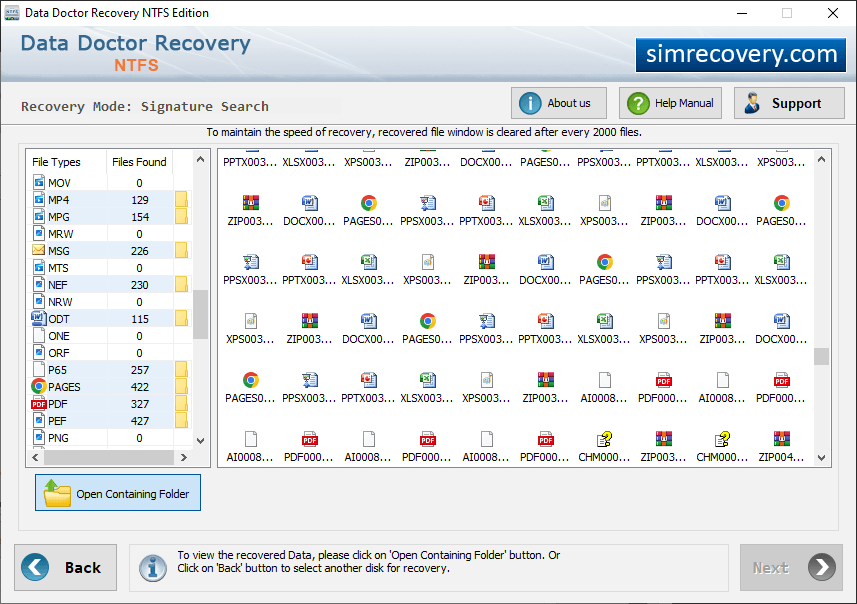This screenshot has height=604, width=857.
Task: Click the folder icon beside MSG count
Action: click(x=181, y=250)
